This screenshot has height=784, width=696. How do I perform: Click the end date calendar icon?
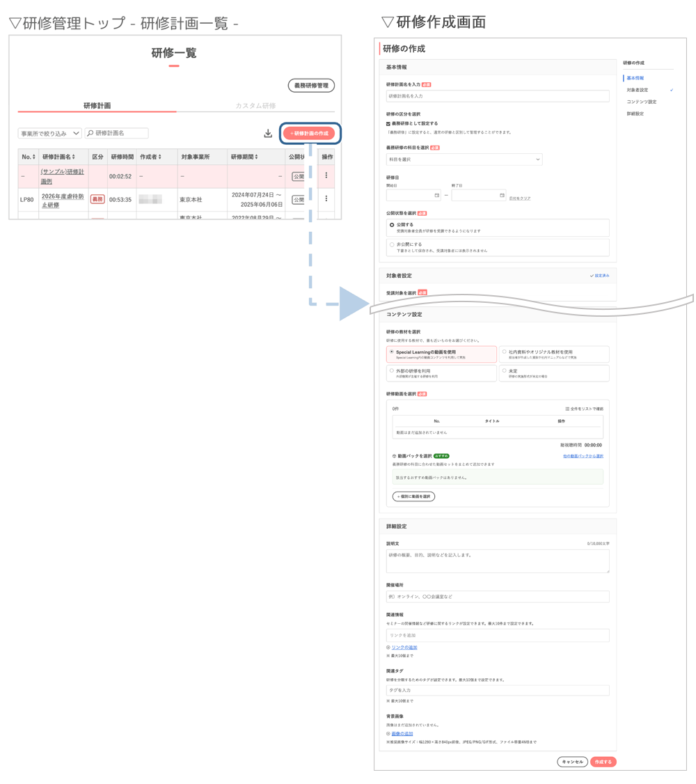(x=502, y=196)
